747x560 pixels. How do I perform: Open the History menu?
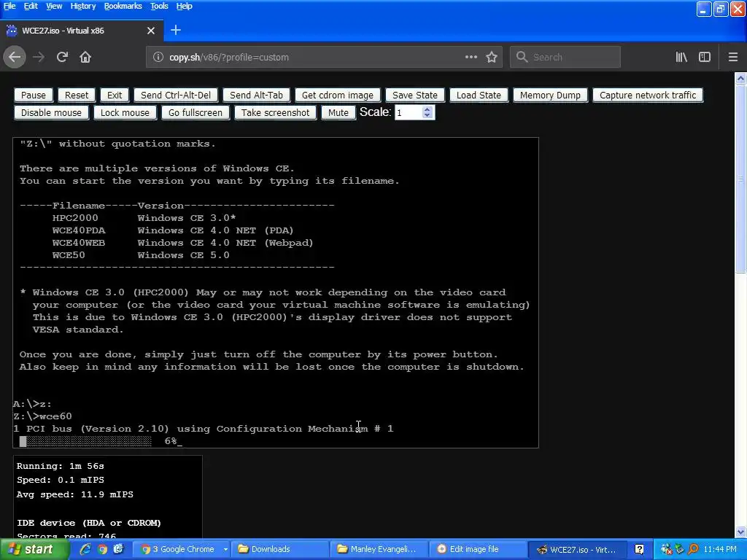tap(83, 6)
